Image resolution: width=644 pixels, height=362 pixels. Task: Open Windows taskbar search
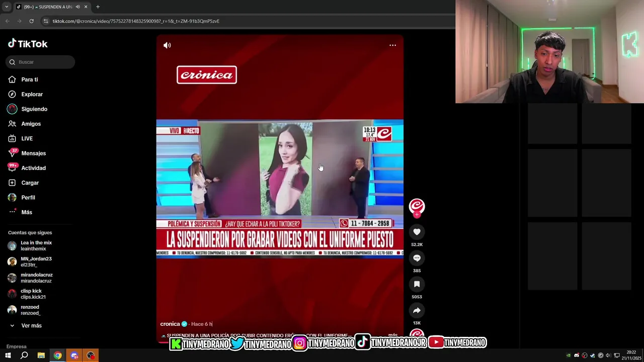(x=24, y=355)
